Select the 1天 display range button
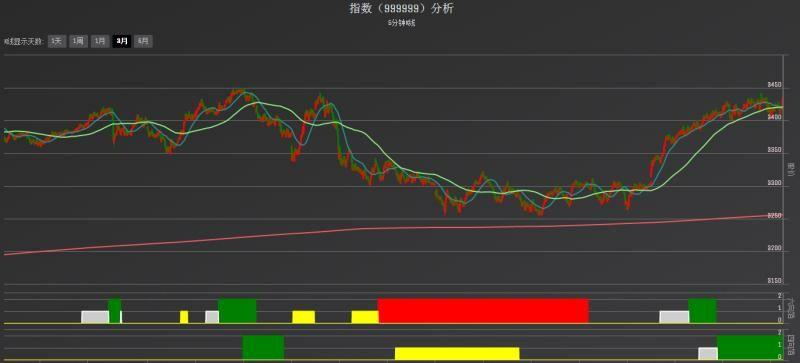Image resolution: width=800 pixels, height=363 pixels. click(x=57, y=41)
